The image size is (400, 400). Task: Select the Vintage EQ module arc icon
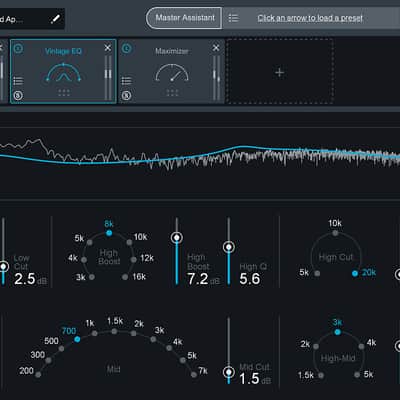pos(63,73)
